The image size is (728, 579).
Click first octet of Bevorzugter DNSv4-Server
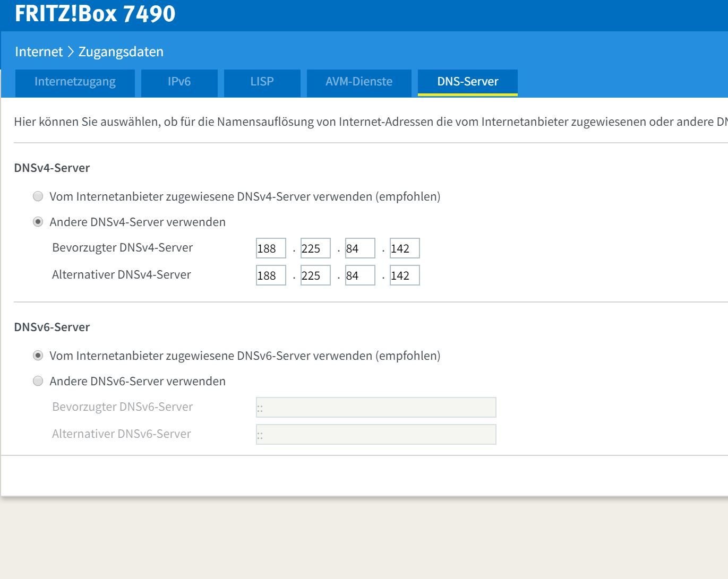[271, 248]
